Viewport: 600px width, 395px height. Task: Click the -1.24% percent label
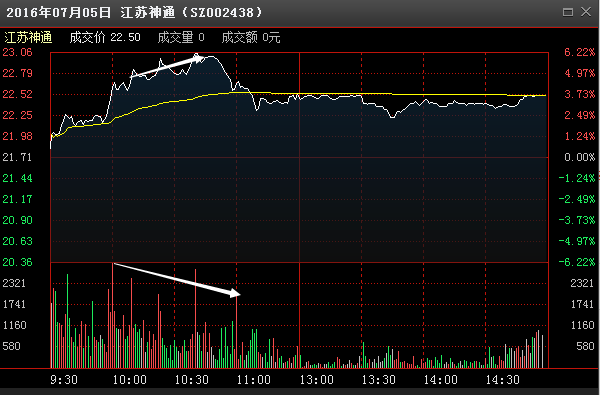coord(577,178)
